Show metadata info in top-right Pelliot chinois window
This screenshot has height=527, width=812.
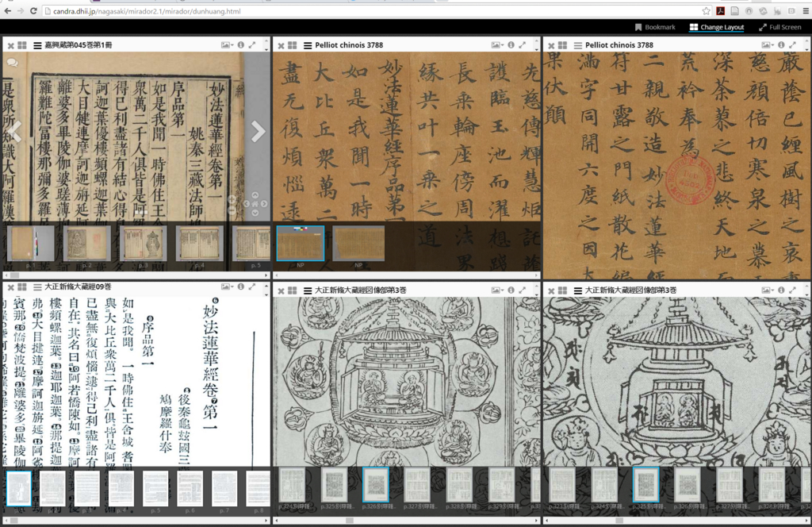click(781, 45)
